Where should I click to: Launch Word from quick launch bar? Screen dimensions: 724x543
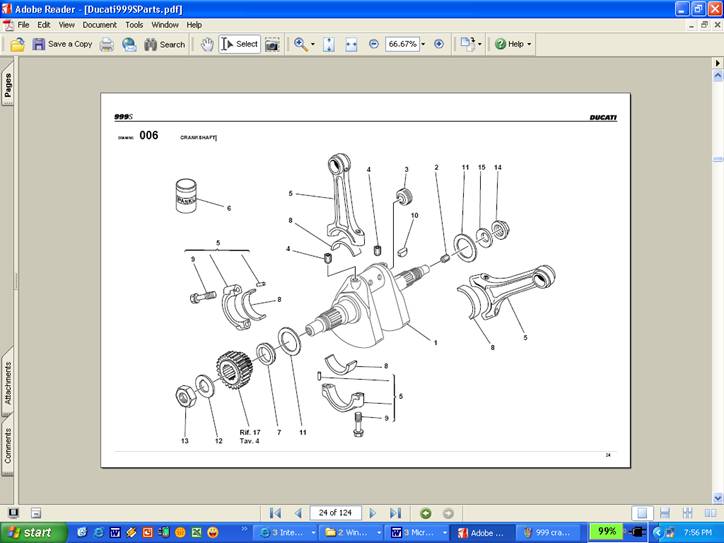(115, 532)
